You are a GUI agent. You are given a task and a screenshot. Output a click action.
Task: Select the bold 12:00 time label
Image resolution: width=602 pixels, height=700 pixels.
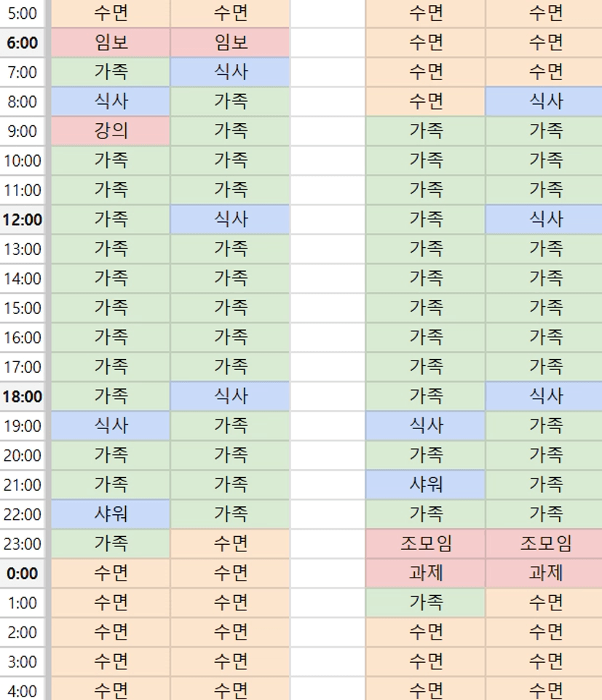coord(23,220)
